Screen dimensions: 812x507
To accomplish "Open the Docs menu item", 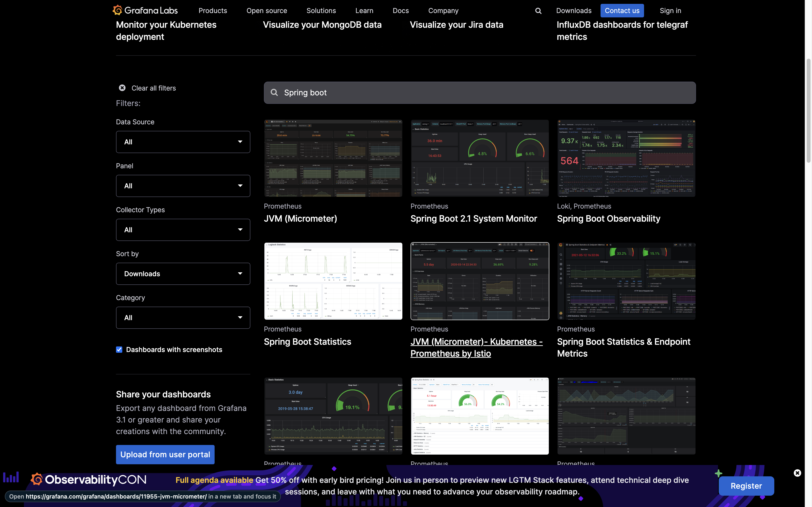I will (400, 11).
